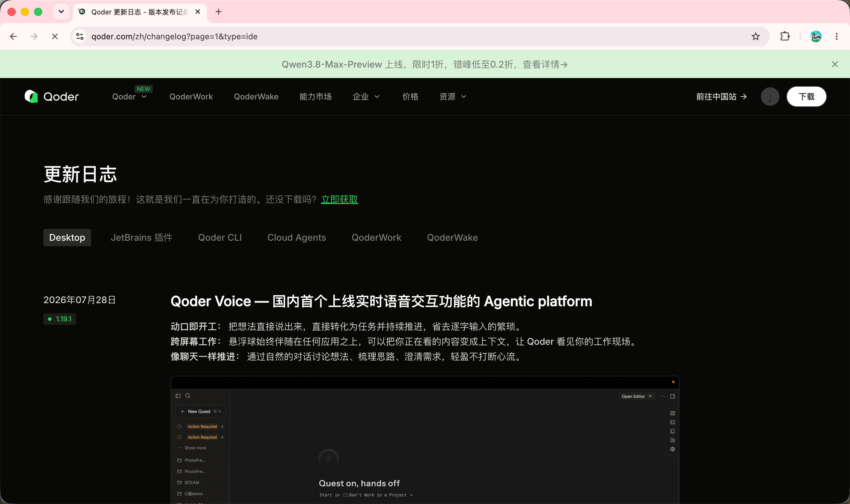Dismiss the Qwen3.8-Max-Preview promo banner
This screenshot has height=504, width=850.
click(835, 64)
